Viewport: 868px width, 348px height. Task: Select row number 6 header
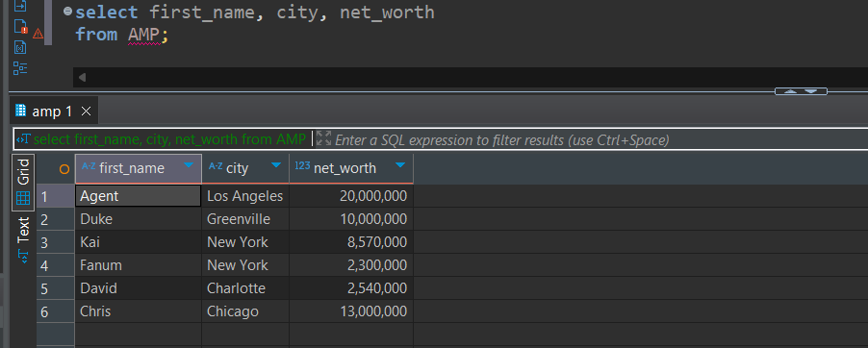click(56, 312)
